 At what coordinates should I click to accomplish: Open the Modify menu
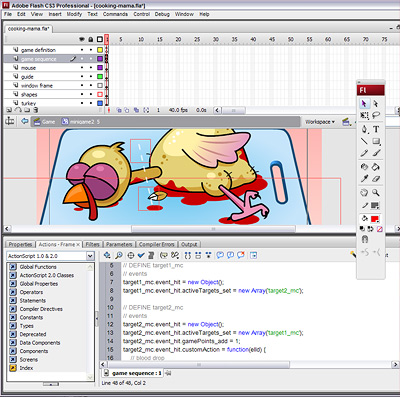click(x=74, y=14)
